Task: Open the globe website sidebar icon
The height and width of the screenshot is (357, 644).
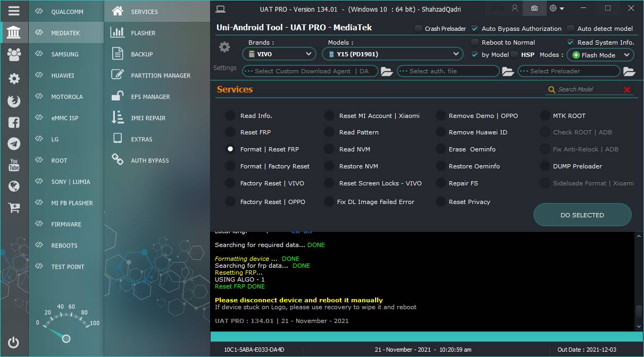Action: (x=14, y=186)
